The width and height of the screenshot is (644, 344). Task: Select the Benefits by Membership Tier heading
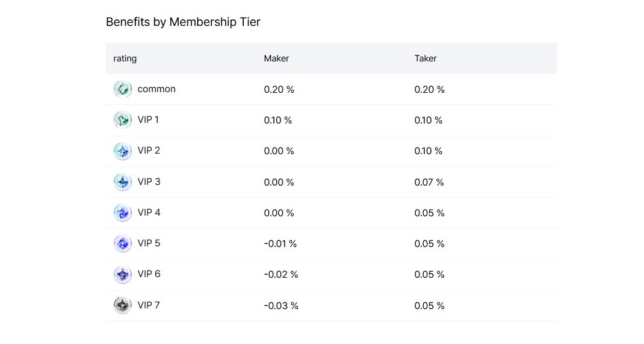183,22
